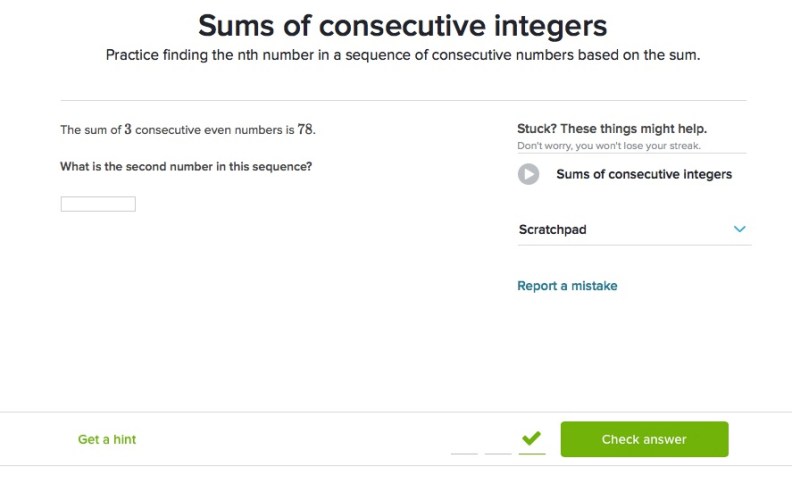
Task: Expand the Scratchpad chevron arrow
Action: (740, 229)
